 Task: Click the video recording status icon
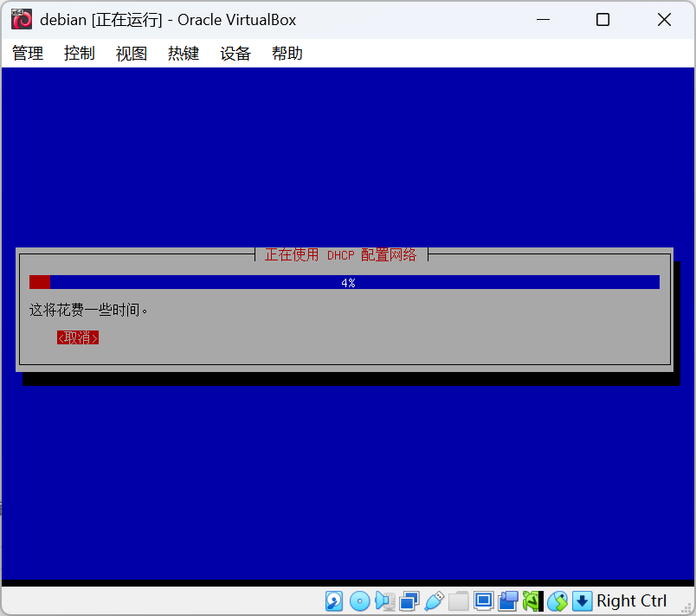pos(507,601)
